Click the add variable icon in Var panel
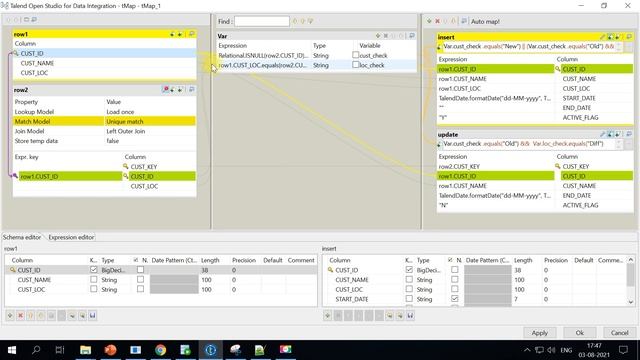The width and height of the screenshot is (640, 360). point(378,36)
